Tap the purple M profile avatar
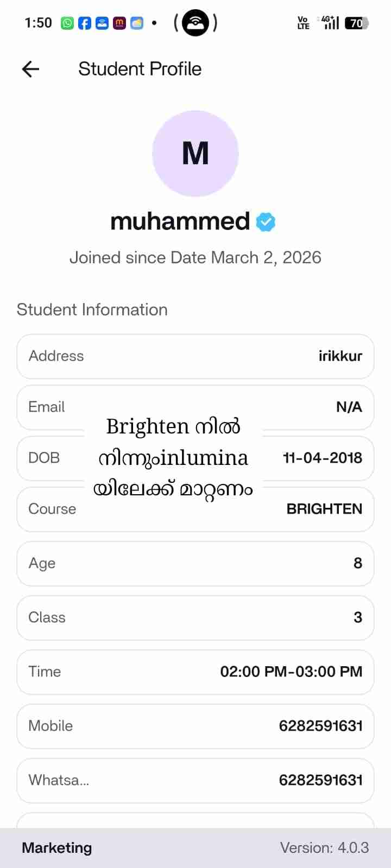Viewport: 391px width, 868px height. pyautogui.click(x=195, y=154)
